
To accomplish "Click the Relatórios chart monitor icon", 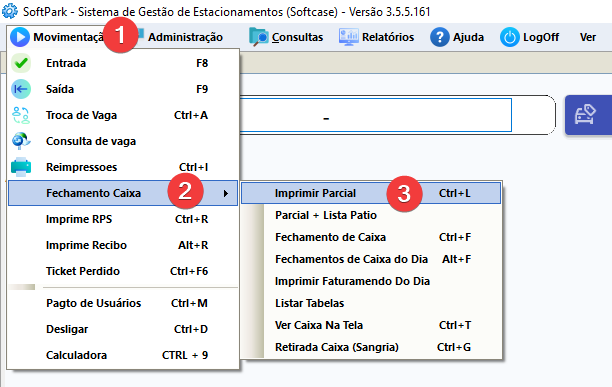I will click(x=349, y=37).
